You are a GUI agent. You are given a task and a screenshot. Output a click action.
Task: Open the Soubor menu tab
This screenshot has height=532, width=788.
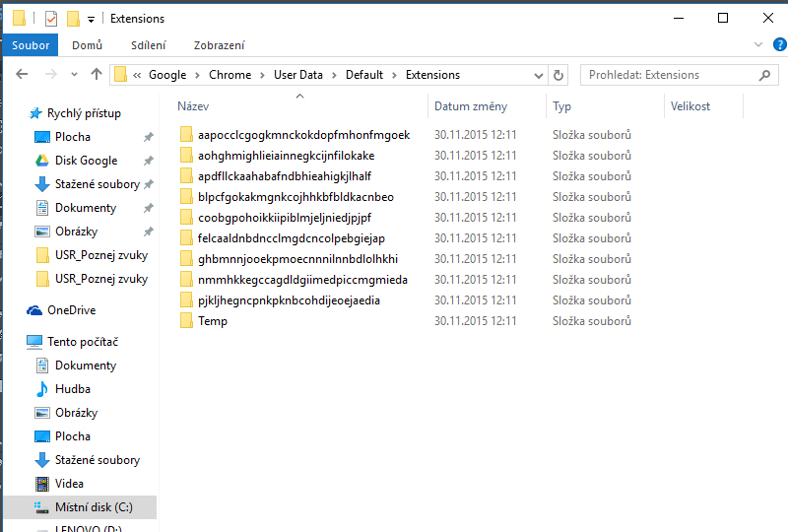(30, 45)
